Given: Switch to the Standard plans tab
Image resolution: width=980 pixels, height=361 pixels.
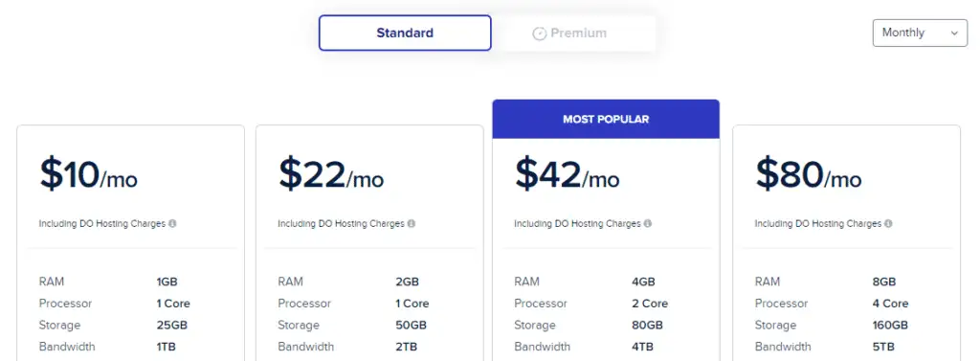Looking at the screenshot, I should point(405,33).
